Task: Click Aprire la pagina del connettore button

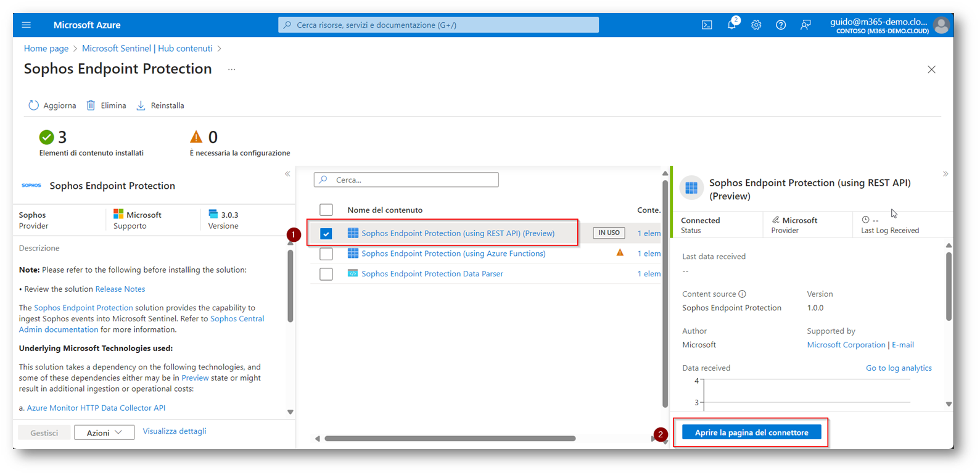Action: click(751, 432)
